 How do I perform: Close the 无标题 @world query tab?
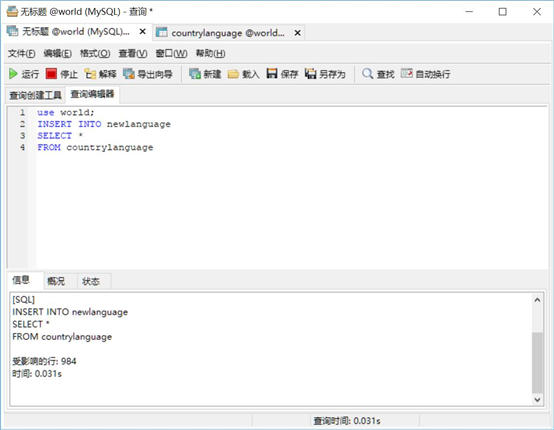point(143,32)
